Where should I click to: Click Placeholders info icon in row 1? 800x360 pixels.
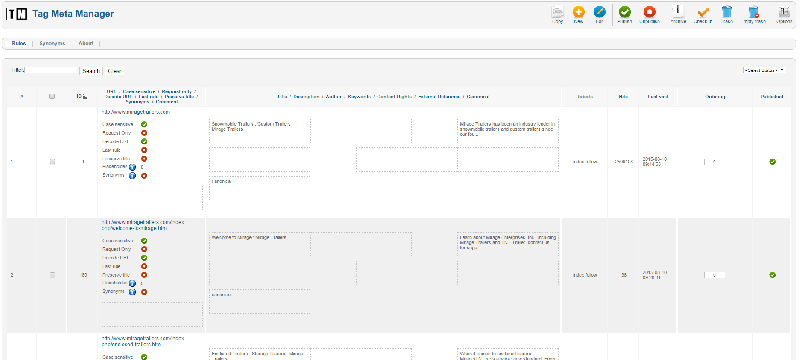coord(132,167)
